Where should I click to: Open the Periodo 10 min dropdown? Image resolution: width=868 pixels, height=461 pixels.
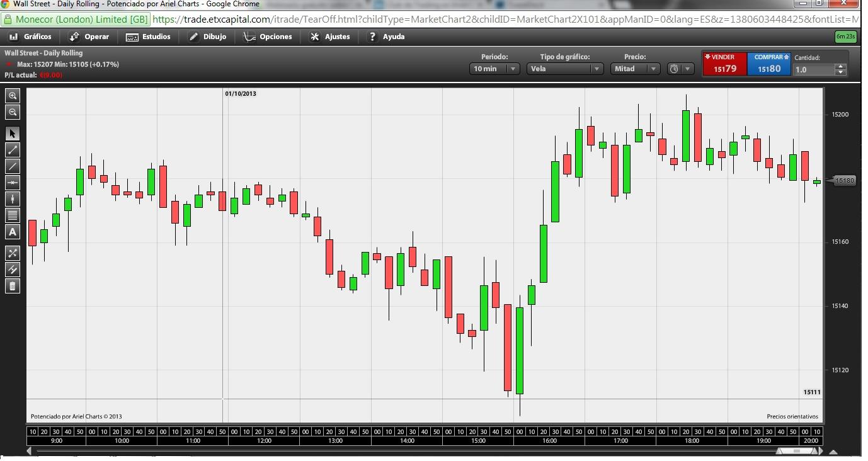tap(494, 69)
